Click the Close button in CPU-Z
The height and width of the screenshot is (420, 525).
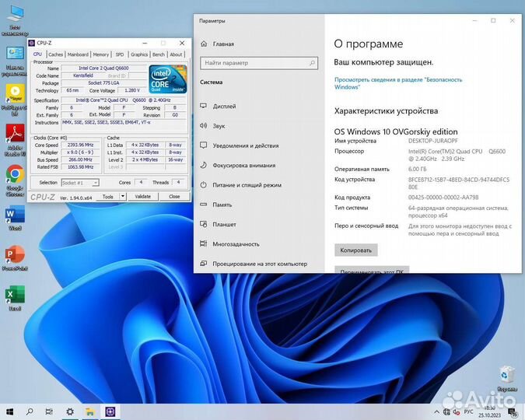(174, 197)
